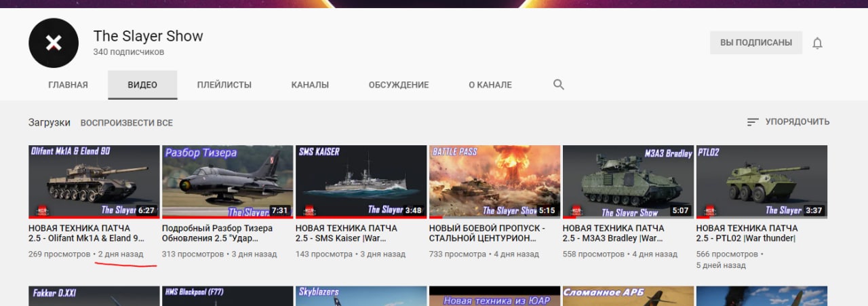868x306 pixels.
Task: Open the HMS Blackpool (F77) video thumbnail
Action: (x=228, y=296)
